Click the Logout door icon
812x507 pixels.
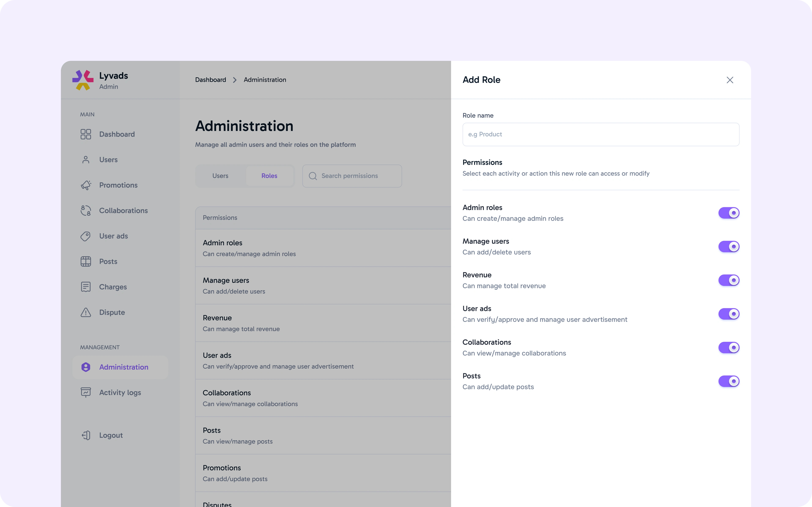tap(86, 435)
